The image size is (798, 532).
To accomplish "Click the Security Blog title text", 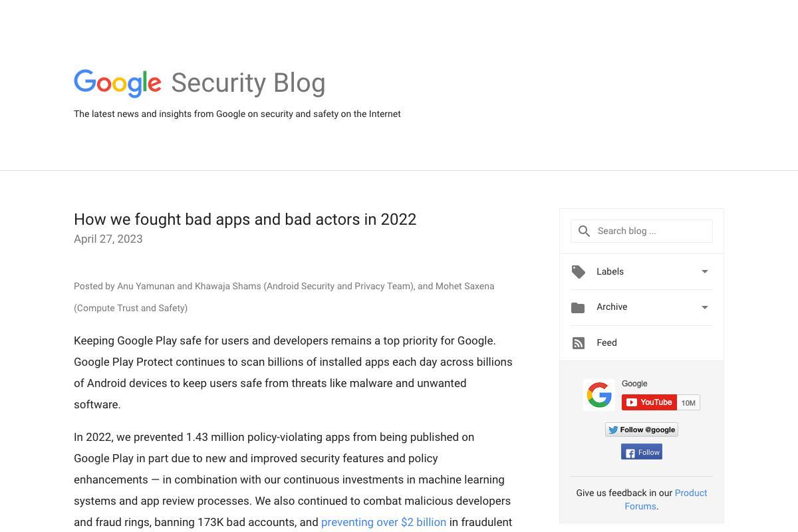I will point(248,83).
